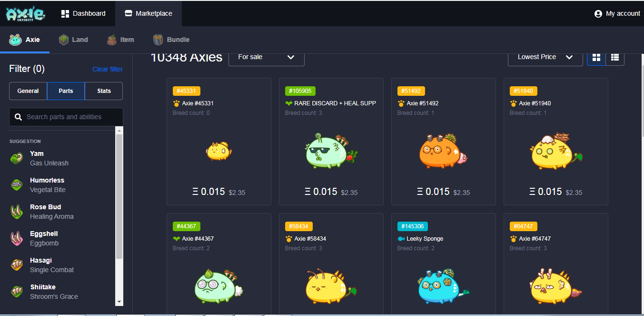Click the Bundle tab gift icon

[159, 40]
